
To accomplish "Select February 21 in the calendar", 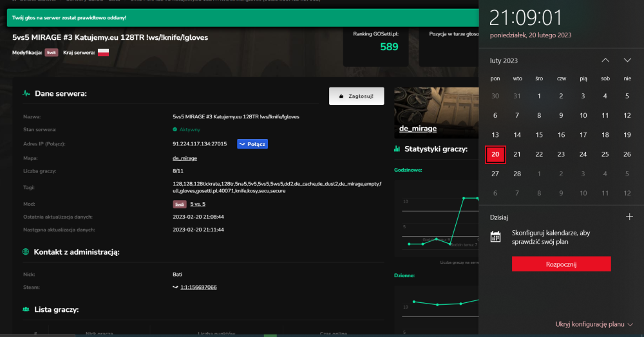I will [x=517, y=154].
